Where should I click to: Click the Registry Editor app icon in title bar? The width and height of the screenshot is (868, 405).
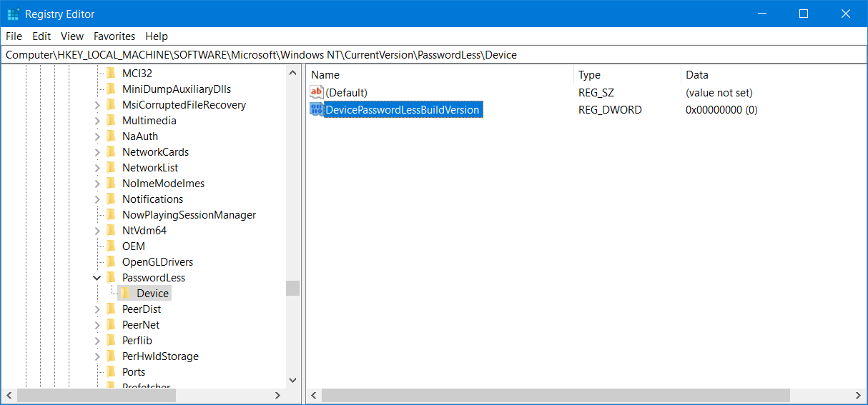pyautogui.click(x=13, y=14)
